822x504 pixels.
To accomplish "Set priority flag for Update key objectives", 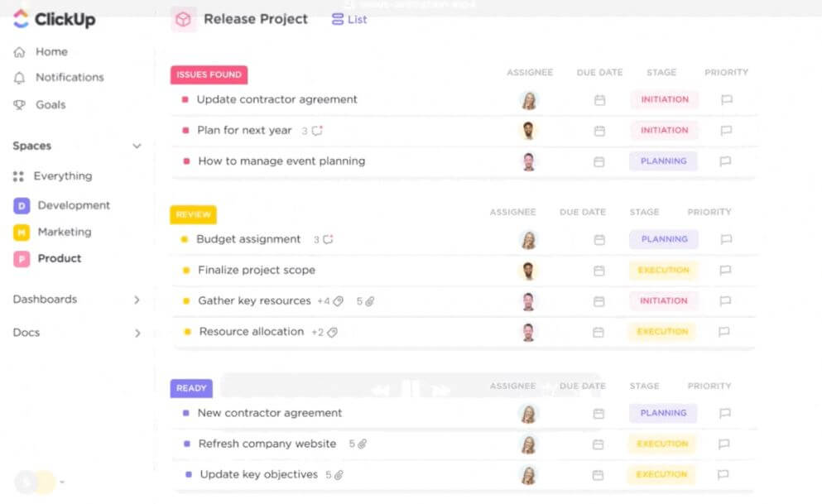I will [723, 475].
